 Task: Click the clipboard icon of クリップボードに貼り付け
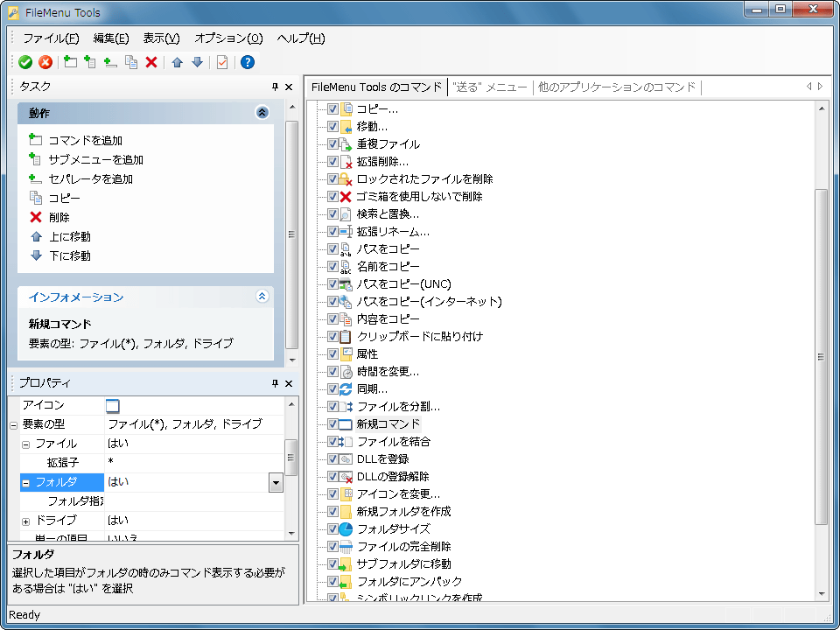[x=346, y=336]
